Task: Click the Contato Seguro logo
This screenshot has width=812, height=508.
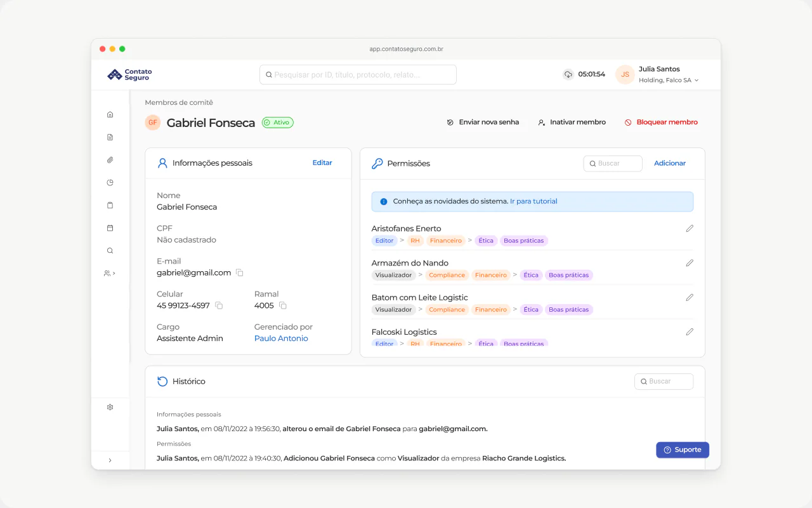Action: (129, 75)
